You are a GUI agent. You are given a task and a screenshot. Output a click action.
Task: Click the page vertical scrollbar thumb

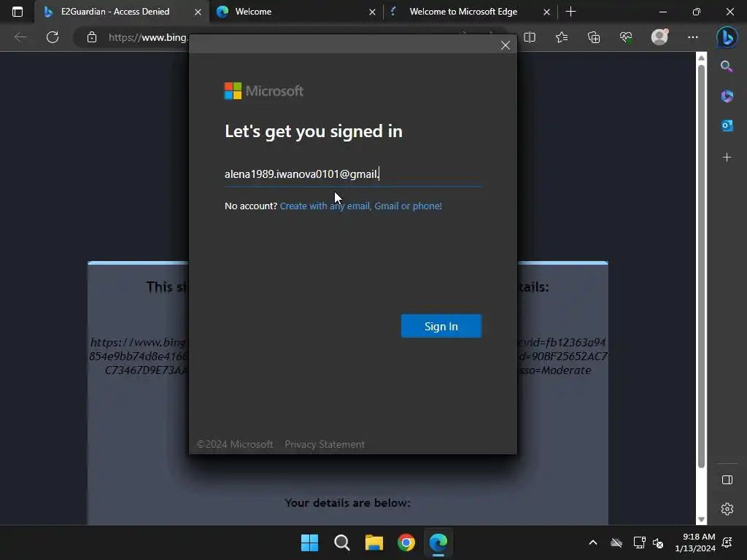point(701,267)
